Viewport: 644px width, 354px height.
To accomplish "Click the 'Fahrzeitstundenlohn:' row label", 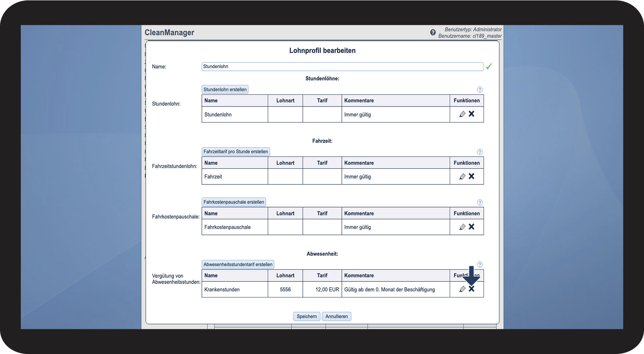I will (x=175, y=166).
